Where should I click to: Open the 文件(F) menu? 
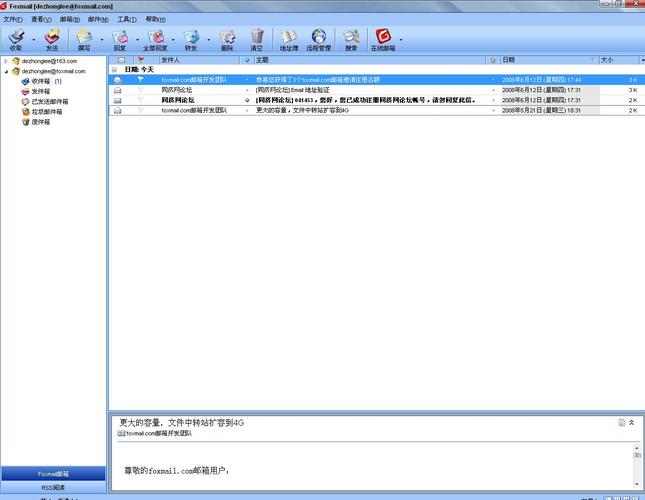pos(13,19)
